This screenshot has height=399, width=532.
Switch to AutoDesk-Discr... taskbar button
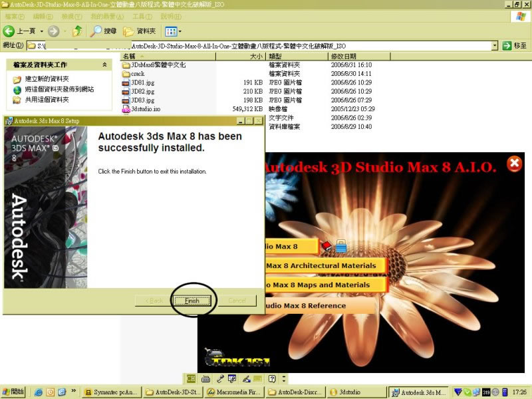click(295, 392)
